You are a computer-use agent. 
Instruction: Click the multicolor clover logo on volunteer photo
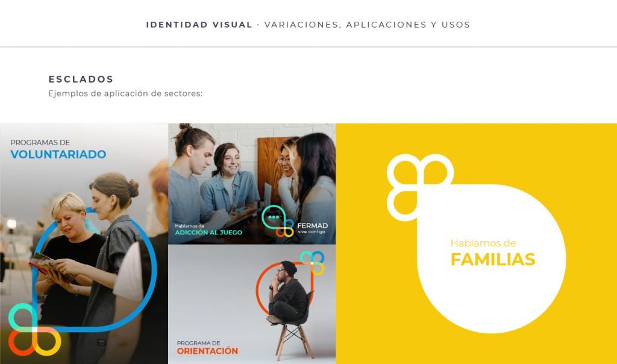pyautogui.click(x=34, y=330)
